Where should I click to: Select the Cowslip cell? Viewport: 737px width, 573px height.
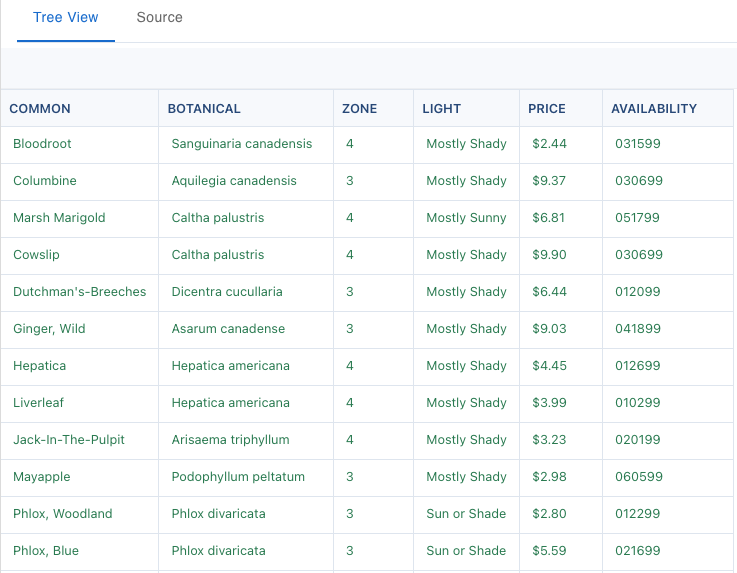(x=80, y=255)
